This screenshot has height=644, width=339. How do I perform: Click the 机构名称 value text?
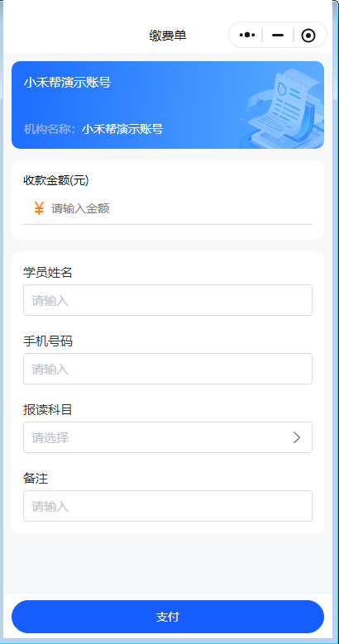122,129
